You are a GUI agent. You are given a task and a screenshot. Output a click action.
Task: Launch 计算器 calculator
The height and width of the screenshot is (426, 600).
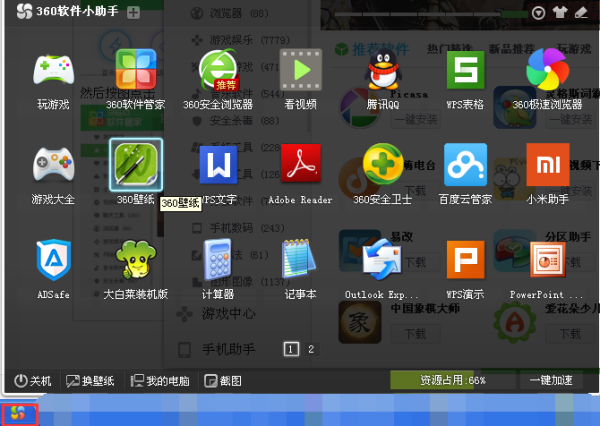coord(218,260)
